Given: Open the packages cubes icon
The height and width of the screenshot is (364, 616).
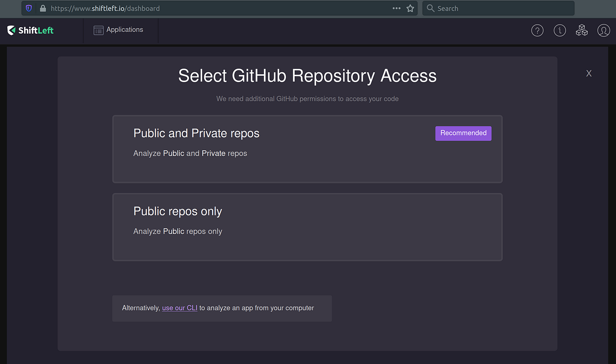Looking at the screenshot, I should click(582, 30).
